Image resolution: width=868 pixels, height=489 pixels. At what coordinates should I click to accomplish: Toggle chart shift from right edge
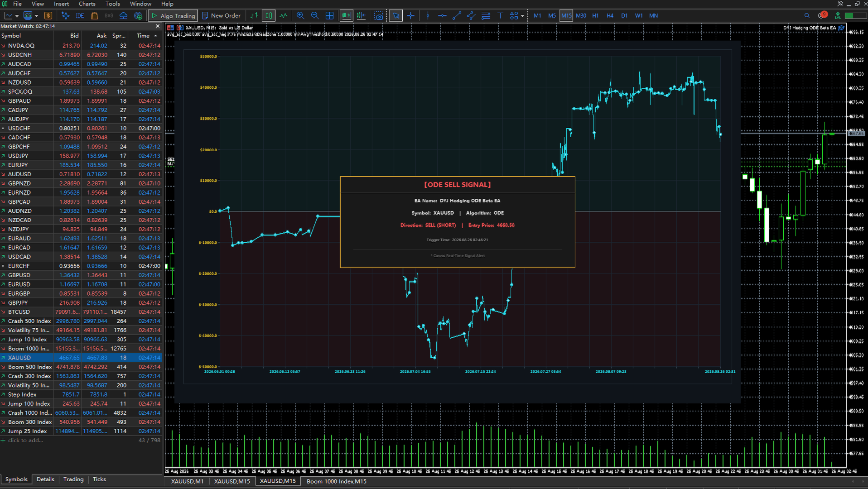361,15
